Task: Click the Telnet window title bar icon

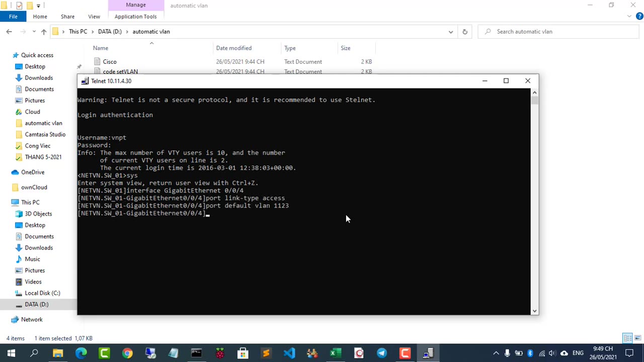Action: 85,81
